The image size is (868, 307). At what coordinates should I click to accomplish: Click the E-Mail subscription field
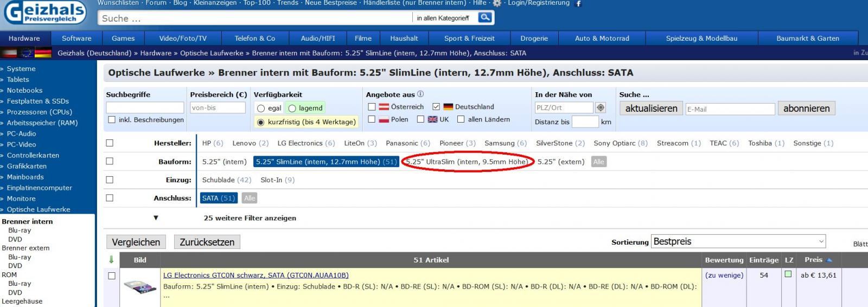pos(730,109)
